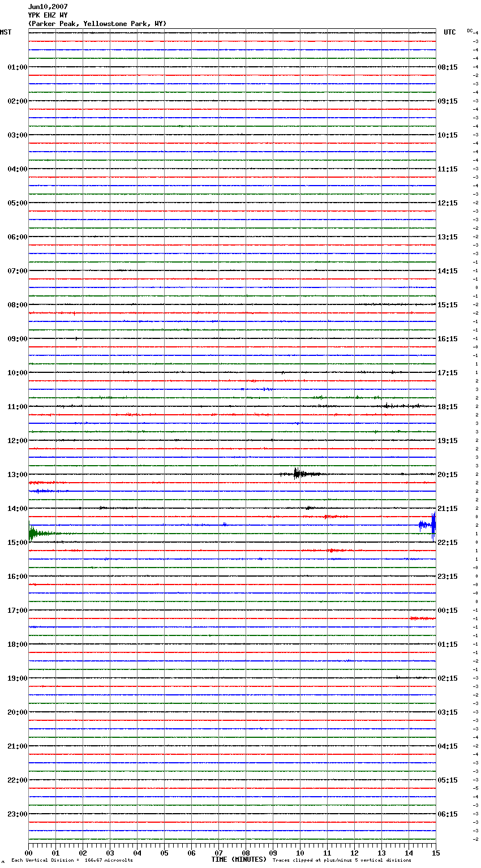Click the UTC column header
The height and width of the screenshot is (868, 481).
pyautogui.click(x=450, y=32)
